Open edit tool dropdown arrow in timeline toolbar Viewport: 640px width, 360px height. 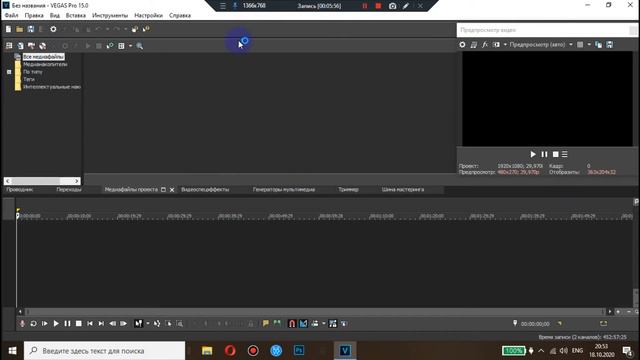pyautogui.click(x=147, y=324)
